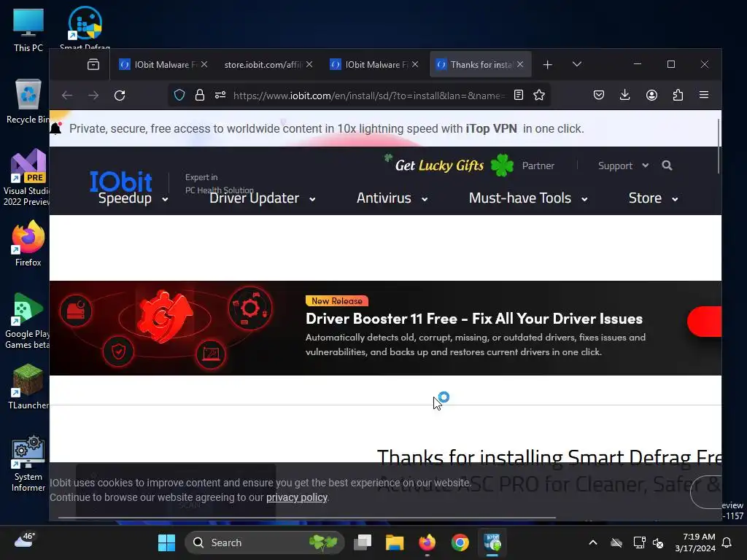This screenshot has height=560, width=747.
Task: Open Firefox View icon in tab bar
Action: [x=93, y=64]
